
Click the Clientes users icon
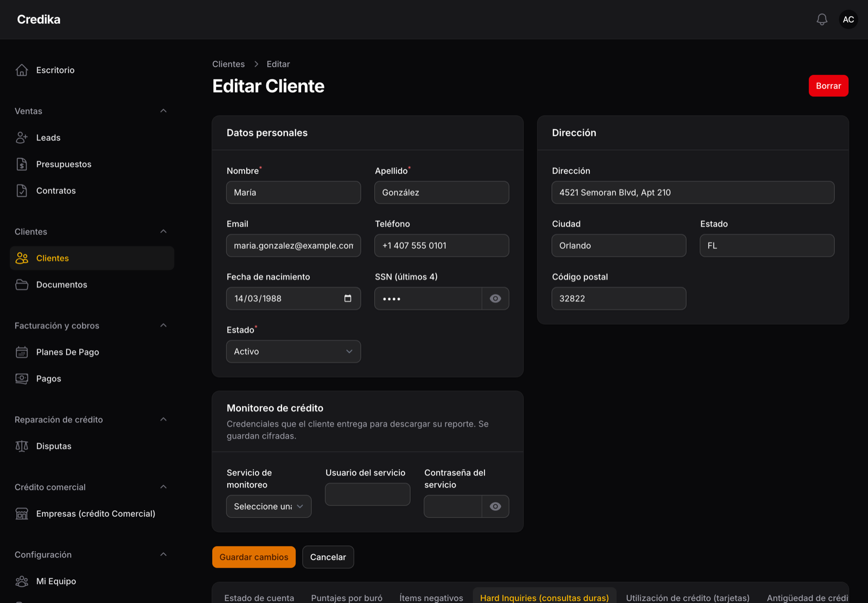[22, 258]
